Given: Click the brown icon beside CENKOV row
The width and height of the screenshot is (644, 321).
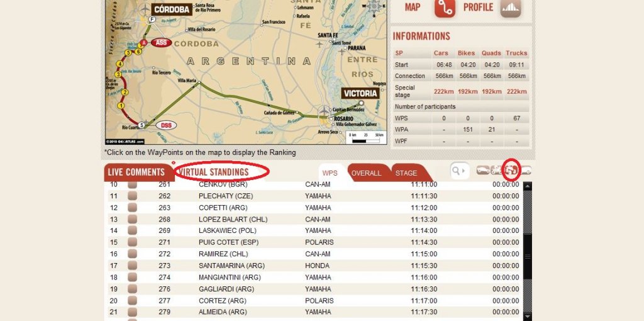Looking at the screenshot, I should coord(132,184).
